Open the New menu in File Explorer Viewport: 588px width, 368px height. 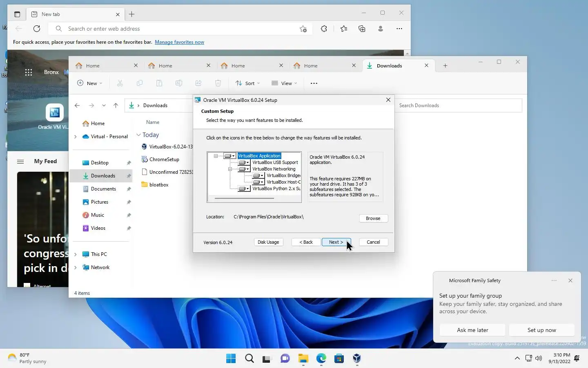90,83
